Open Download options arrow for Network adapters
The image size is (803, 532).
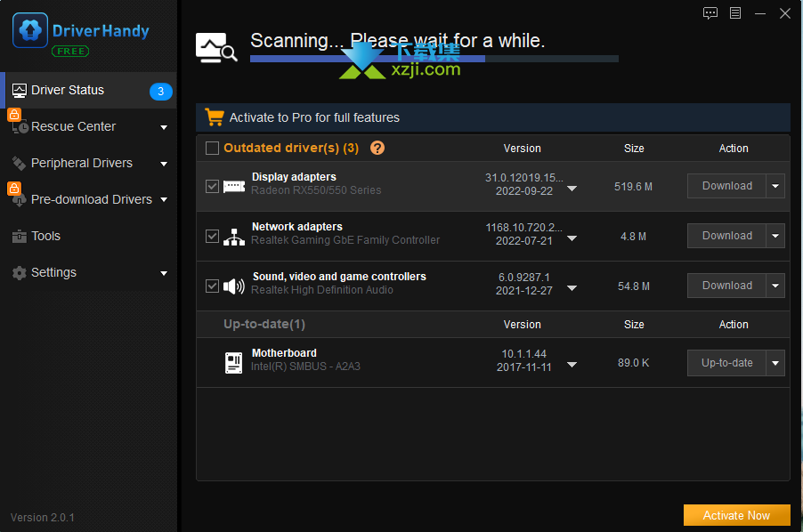[775, 236]
